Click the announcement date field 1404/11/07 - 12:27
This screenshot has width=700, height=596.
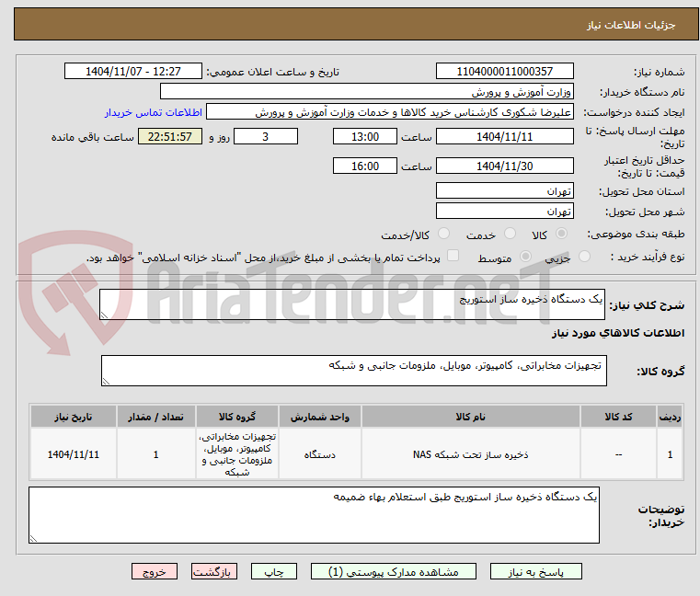point(133,71)
